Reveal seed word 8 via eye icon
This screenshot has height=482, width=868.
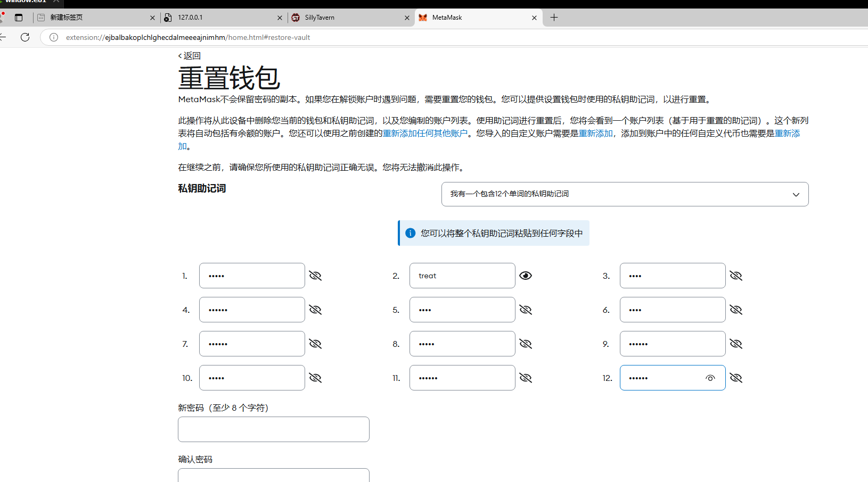click(x=526, y=344)
